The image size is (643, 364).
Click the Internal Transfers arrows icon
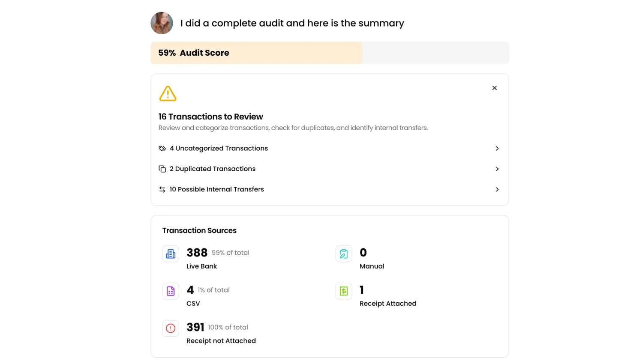[162, 189]
